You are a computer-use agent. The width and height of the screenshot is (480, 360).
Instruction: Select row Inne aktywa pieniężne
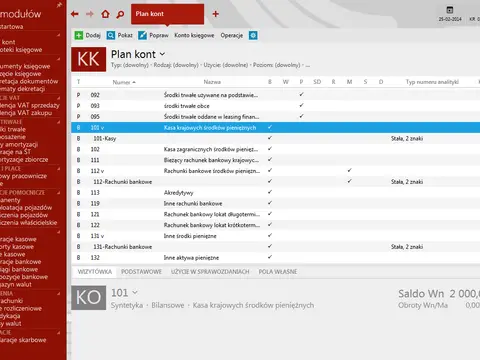[276, 258]
